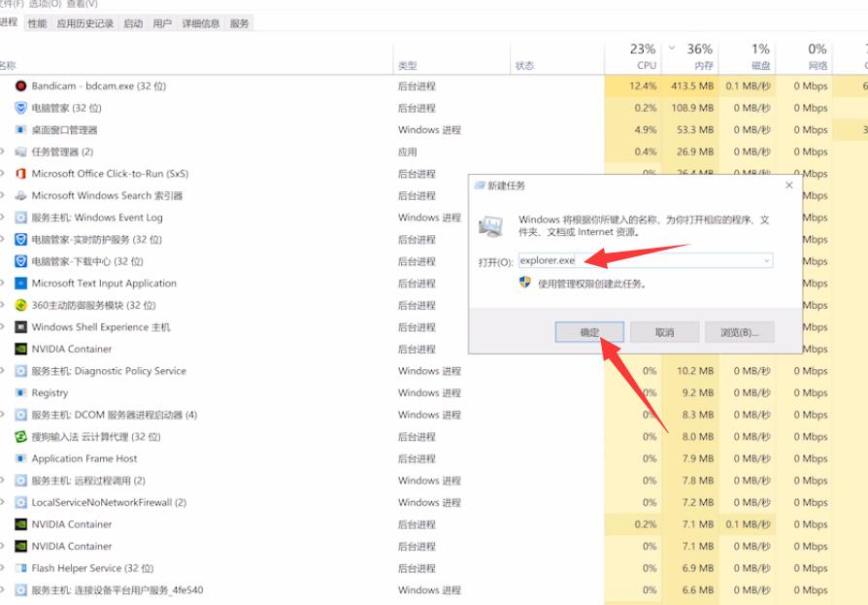Click the 桌面窗口管理器 process icon
868x605 pixels.
[x=20, y=130]
